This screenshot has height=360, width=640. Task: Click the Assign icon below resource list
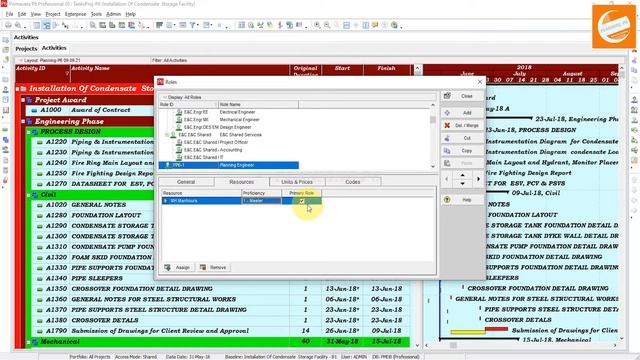pos(168,267)
